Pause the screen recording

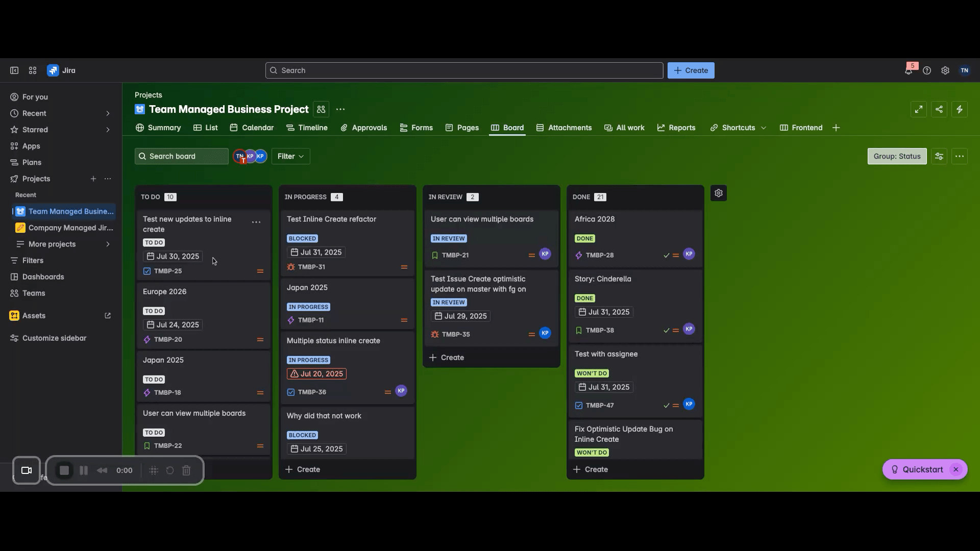tap(84, 470)
